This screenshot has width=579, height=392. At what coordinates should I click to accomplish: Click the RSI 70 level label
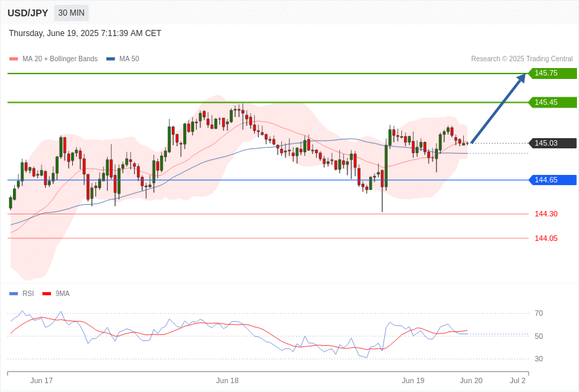(x=539, y=313)
